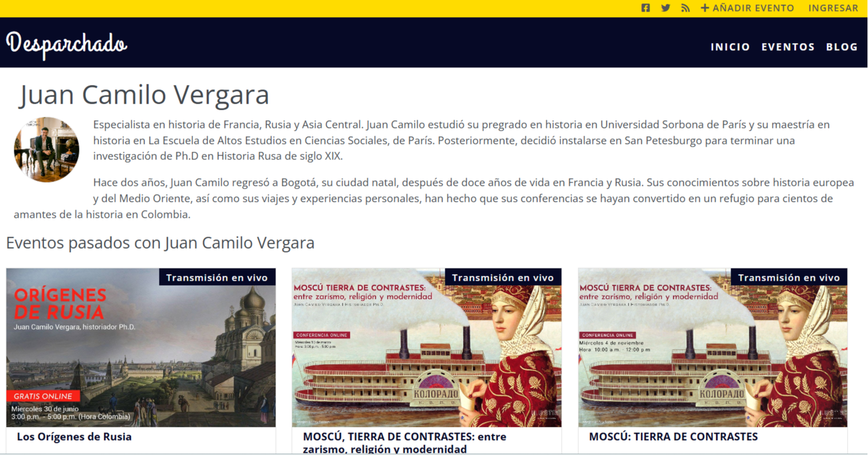This screenshot has width=868, height=455.
Task: Click the Añadir Evento link
Action: pos(747,8)
